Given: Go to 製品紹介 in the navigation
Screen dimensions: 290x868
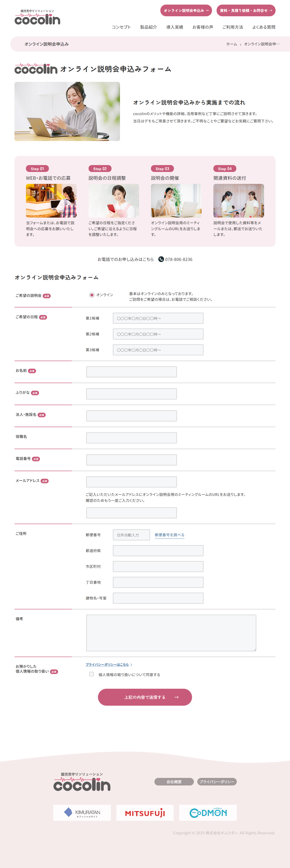Looking at the screenshot, I should click(148, 27).
